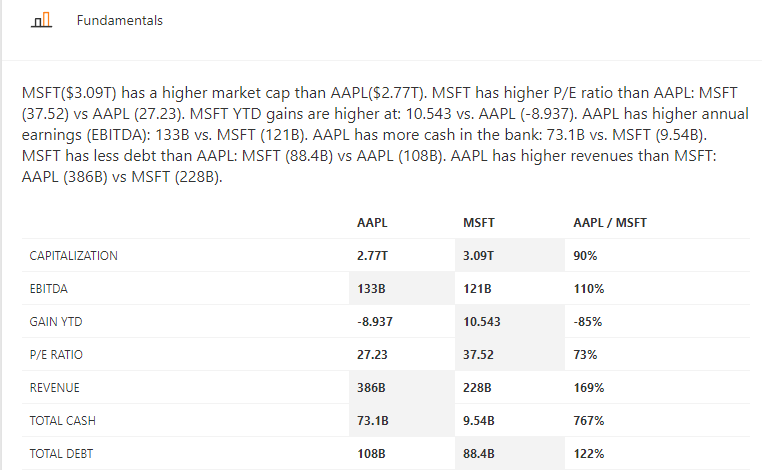This screenshot has width=762, height=470.
Task: Click MSFT capitalization value 3.09T
Action: [478, 256]
